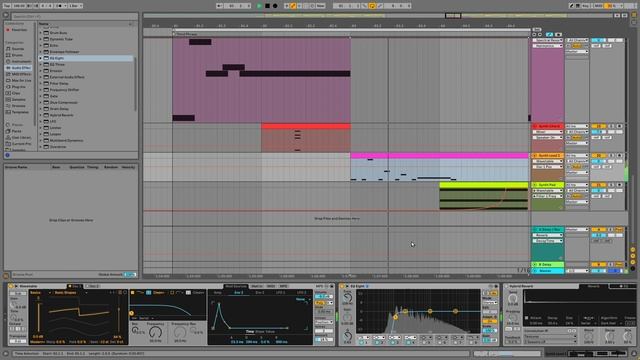
Task: Click the Arrangement Record button
Action: pyautogui.click(x=275, y=6)
